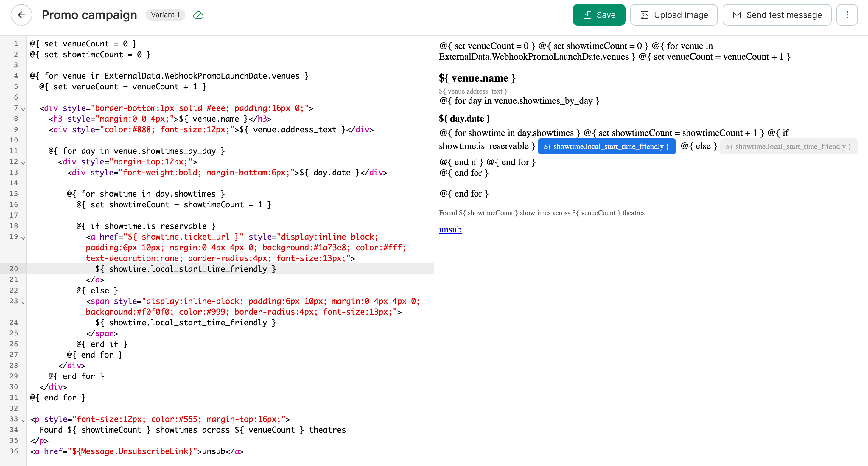Collapse the code fold at line 7

pos(23,109)
